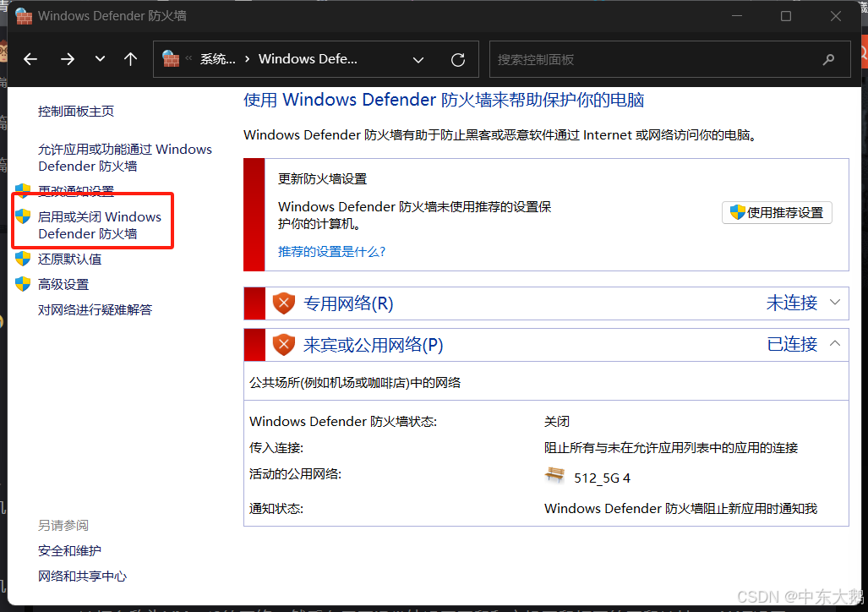Click the 使用推荐设置 button
Image resolution: width=868 pixels, height=612 pixels.
(x=777, y=213)
